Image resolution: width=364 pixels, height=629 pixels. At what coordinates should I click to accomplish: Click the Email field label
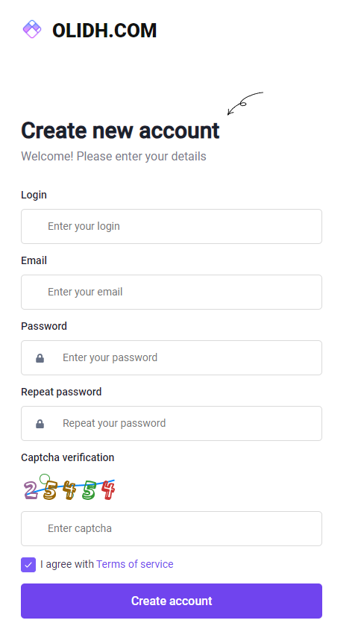point(34,260)
